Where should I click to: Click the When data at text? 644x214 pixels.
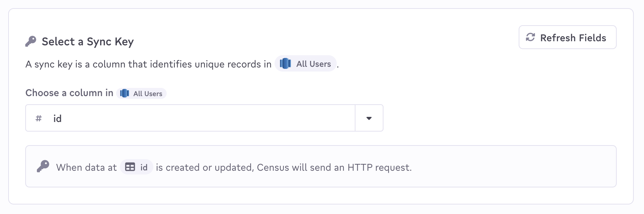[86, 167]
